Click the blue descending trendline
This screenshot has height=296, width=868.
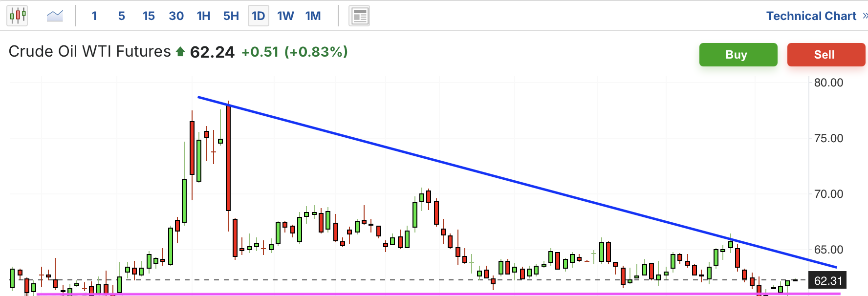[x=517, y=182]
